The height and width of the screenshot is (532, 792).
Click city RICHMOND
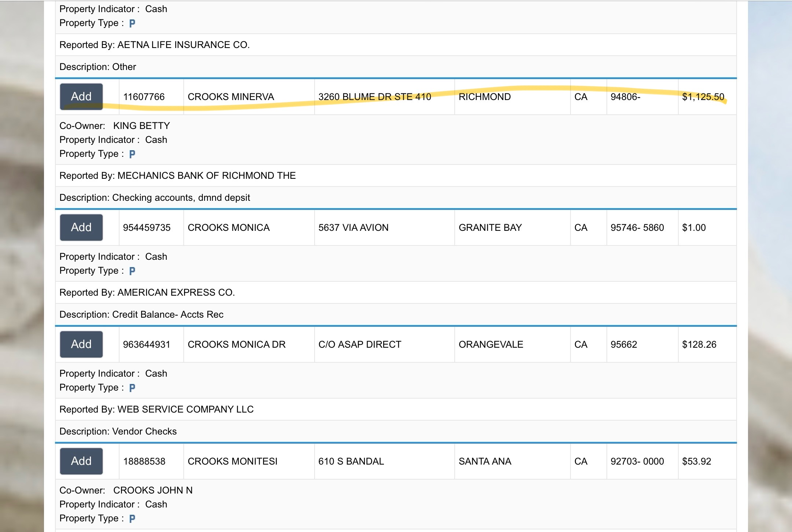coord(485,97)
